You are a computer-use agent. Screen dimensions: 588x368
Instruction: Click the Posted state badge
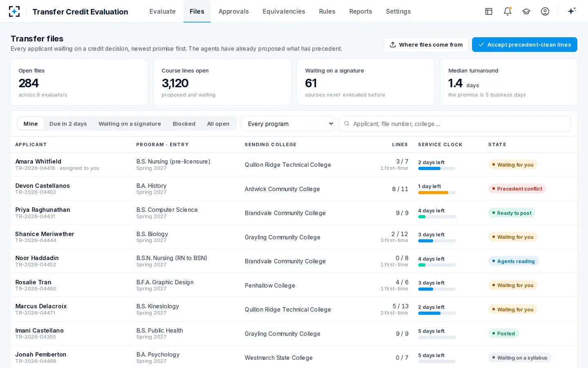coord(503,333)
